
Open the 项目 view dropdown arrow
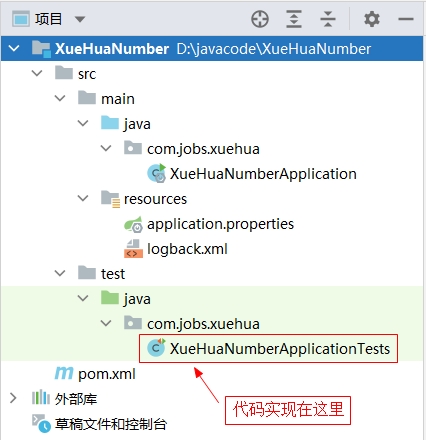point(80,19)
